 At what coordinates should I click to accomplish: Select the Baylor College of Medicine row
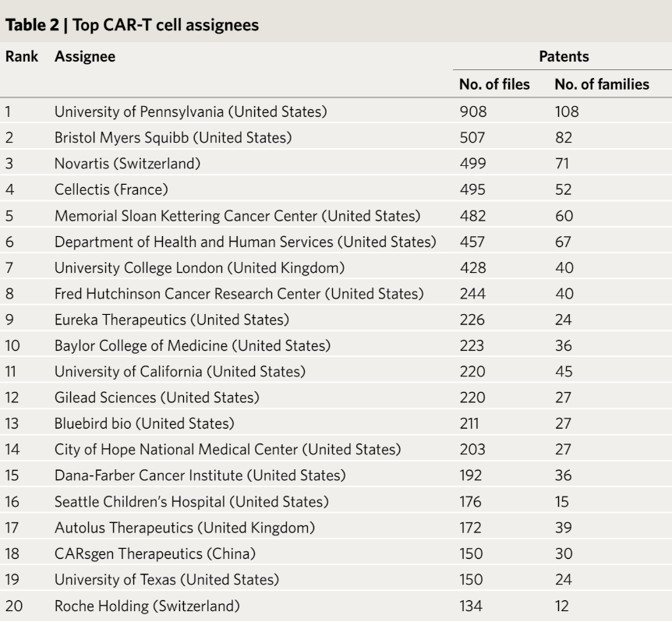(336, 346)
